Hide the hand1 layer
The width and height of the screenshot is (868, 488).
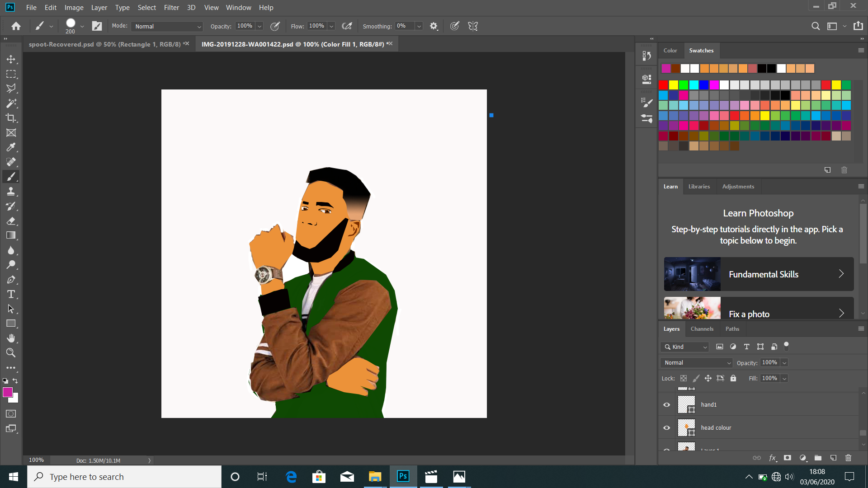point(666,404)
